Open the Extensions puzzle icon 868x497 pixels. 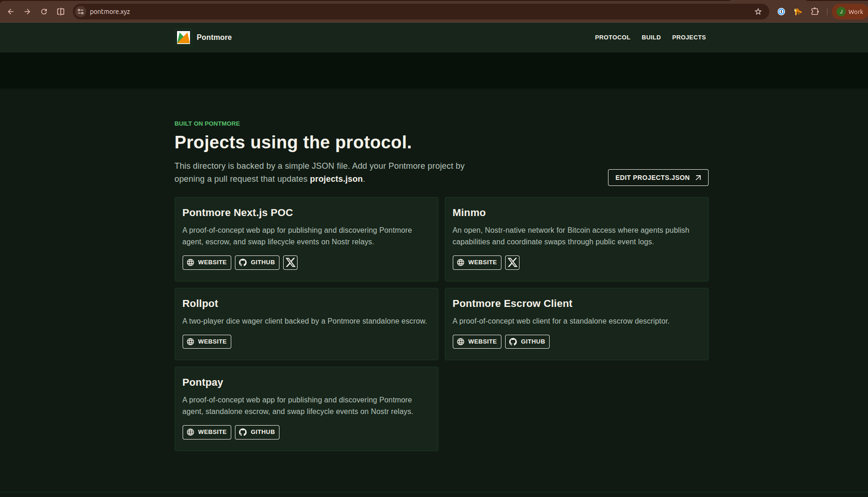click(x=815, y=12)
